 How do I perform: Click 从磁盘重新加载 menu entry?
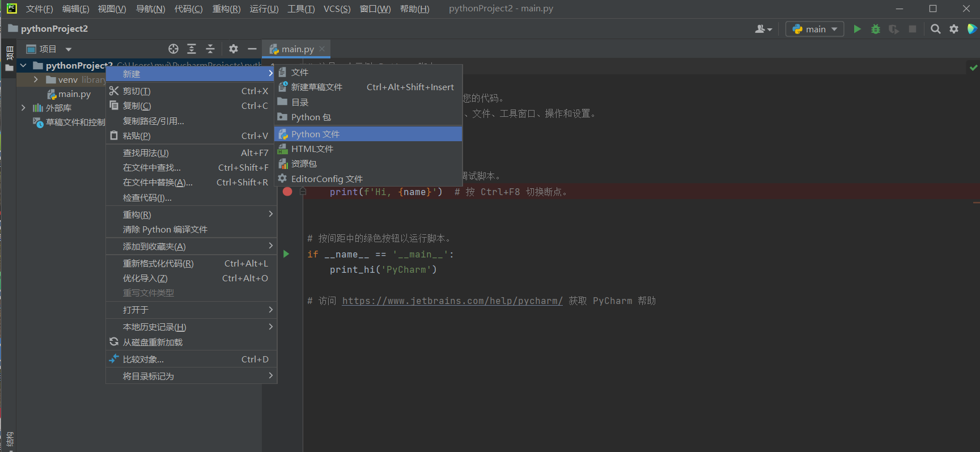[x=191, y=342]
